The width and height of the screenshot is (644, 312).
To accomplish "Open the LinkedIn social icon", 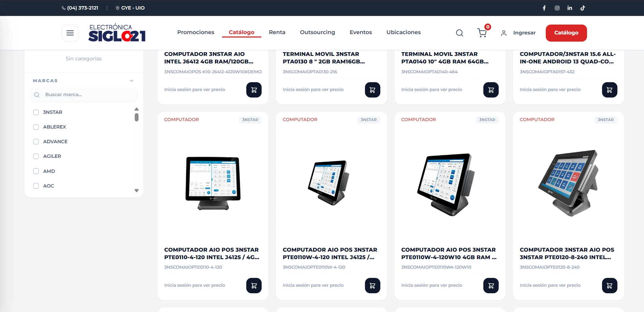I will [570, 8].
